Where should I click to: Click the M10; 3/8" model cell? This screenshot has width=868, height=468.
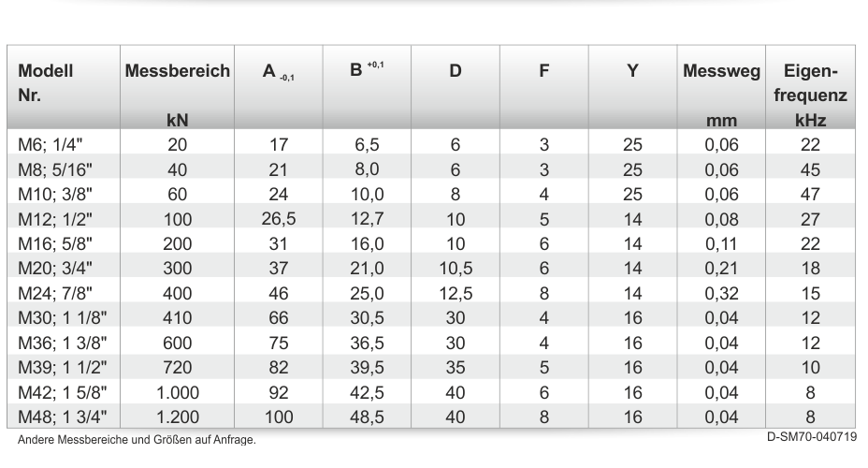64,195
